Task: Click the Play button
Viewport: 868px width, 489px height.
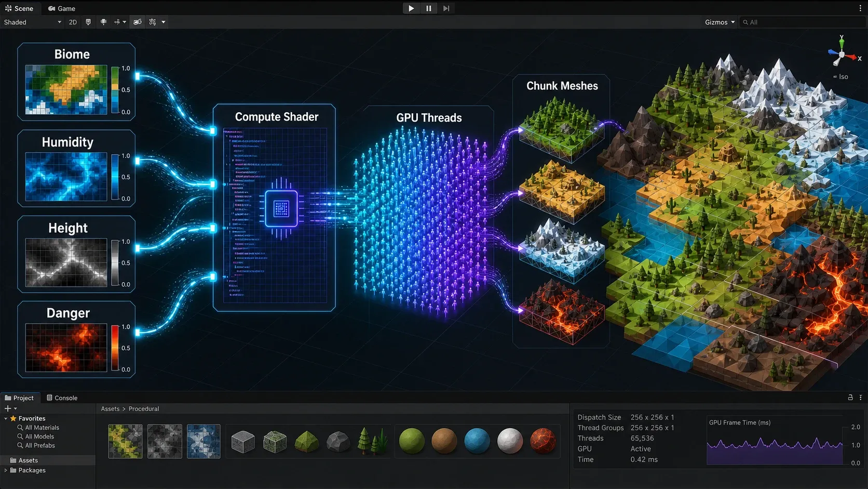Action: [x=411, y=8]
